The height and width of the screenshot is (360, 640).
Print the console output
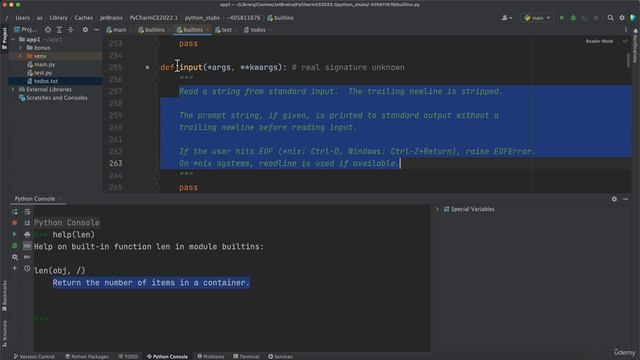[27, 234]
